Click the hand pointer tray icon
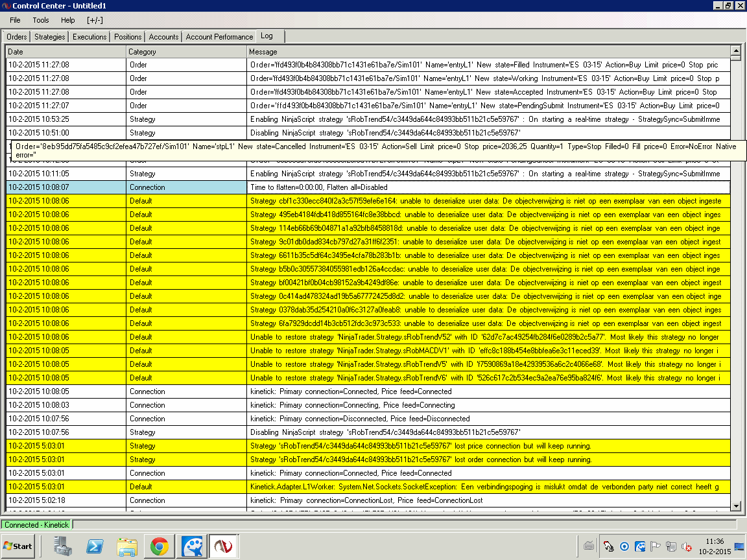 click(608, 546)
